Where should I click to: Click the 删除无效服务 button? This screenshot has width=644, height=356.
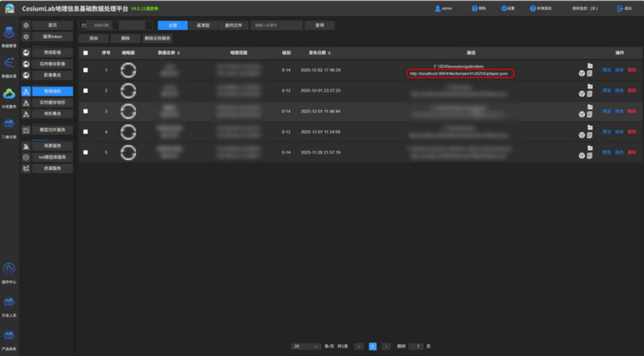157,38
